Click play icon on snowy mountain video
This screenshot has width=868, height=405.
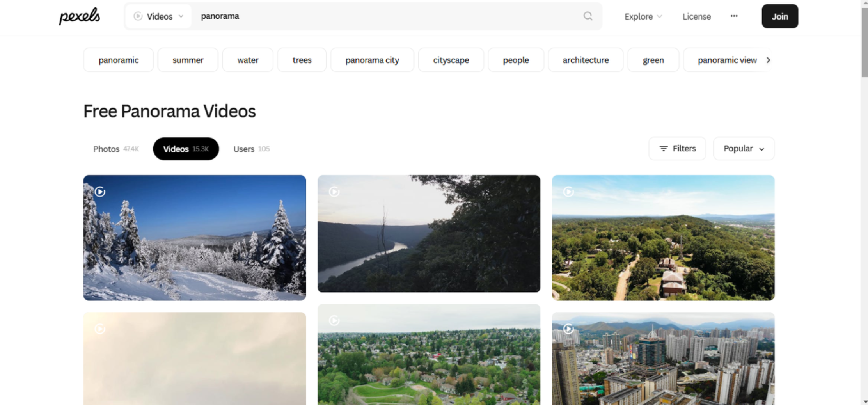100,192
